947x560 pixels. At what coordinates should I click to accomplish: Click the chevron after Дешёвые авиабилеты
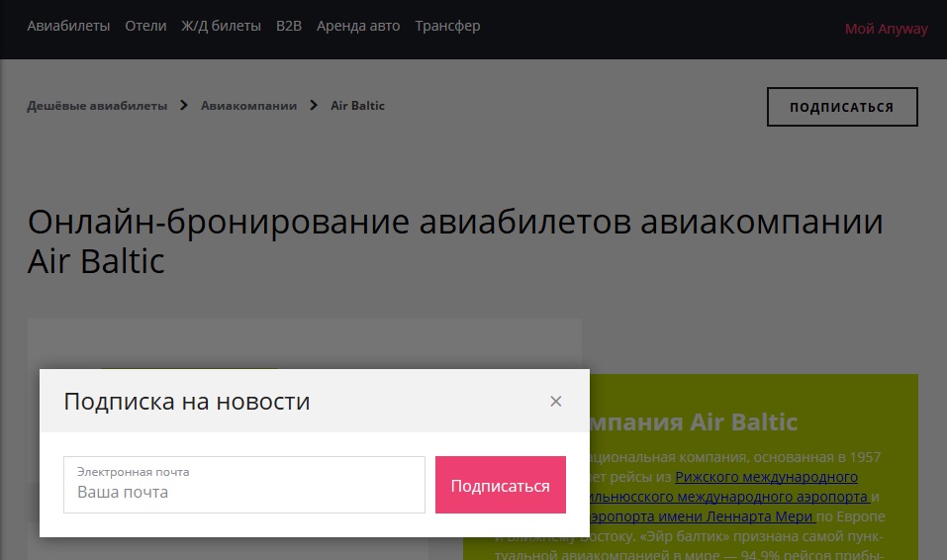click(x=184, y=106)
